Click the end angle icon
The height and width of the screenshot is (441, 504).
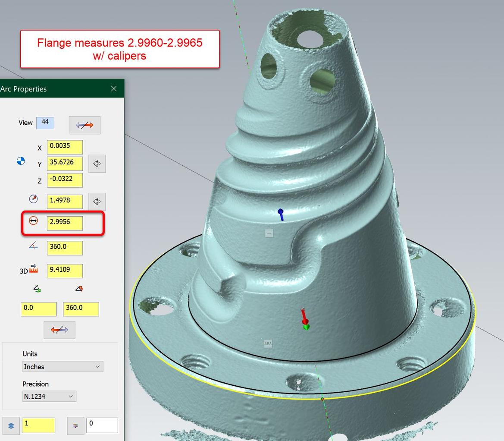click(x=79, y=289)
